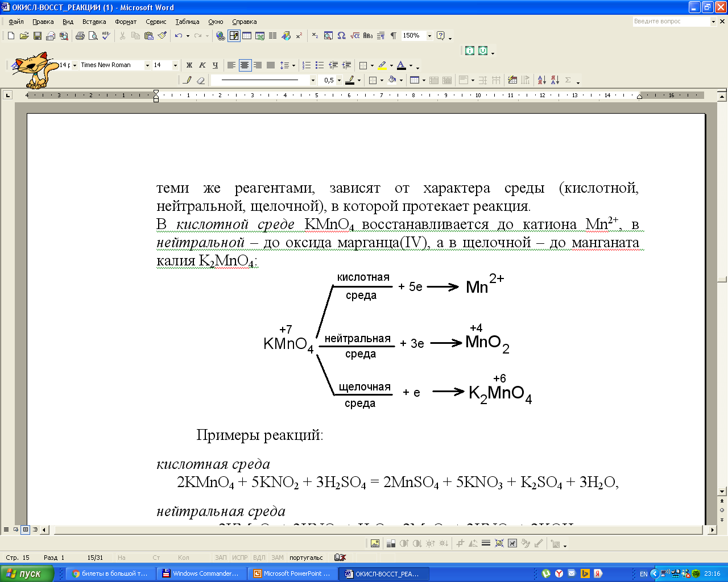This screenshot has height=582, width=728.
Task: Save the document with the floppy disk icon
Action: tap(38, 36)
